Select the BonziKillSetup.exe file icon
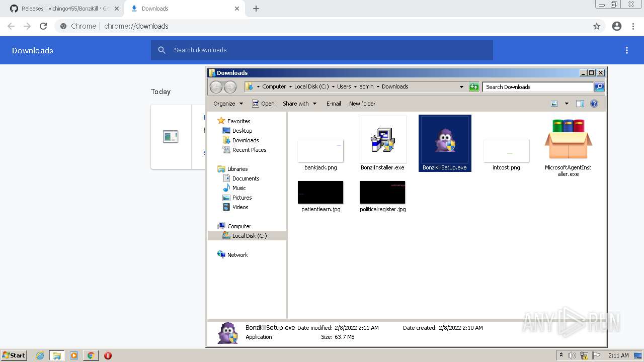The image size is (644, 362). tap(445, 139)
